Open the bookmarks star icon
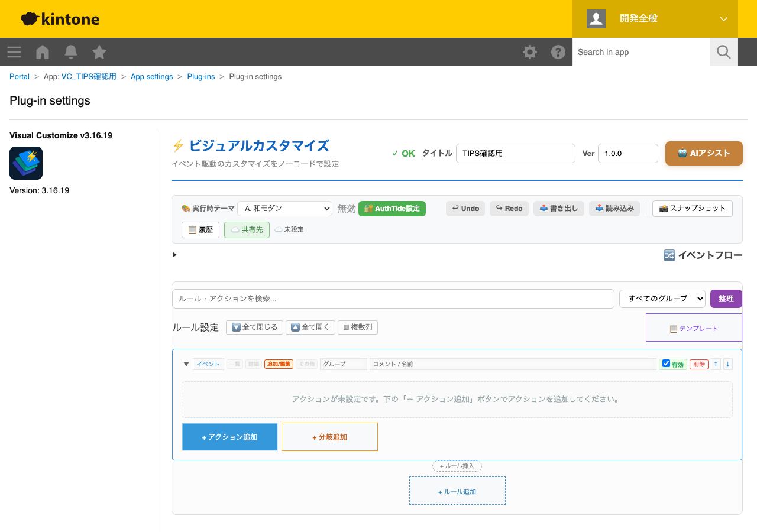The height and width of the screenshot is (532, 757). click(99, 52)
